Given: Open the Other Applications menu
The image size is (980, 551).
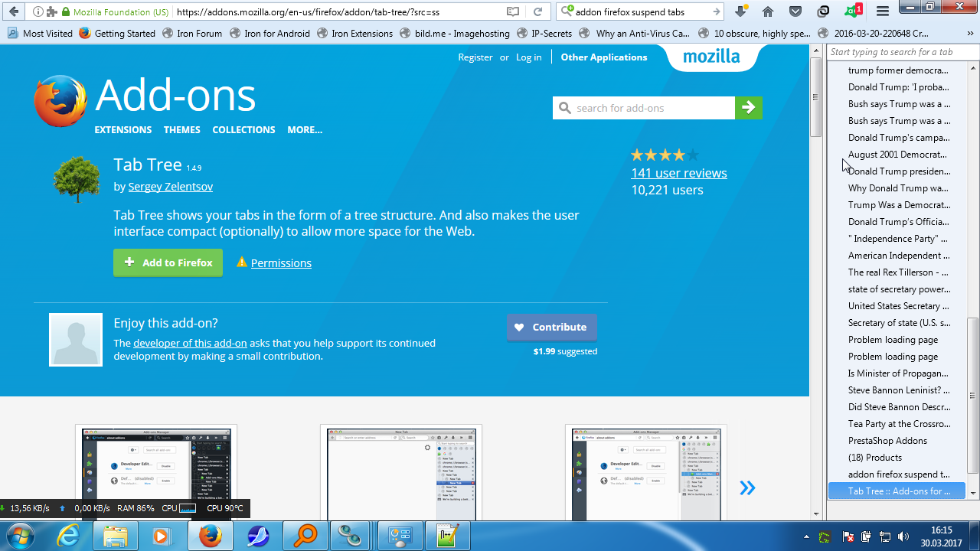Looking at the screenshot, I should [604, 57].
